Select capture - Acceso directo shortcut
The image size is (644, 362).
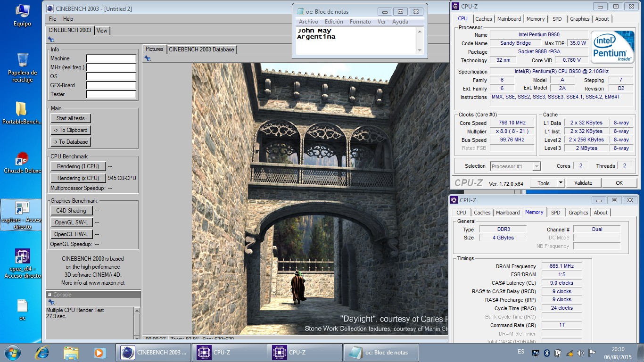(22, 215)
